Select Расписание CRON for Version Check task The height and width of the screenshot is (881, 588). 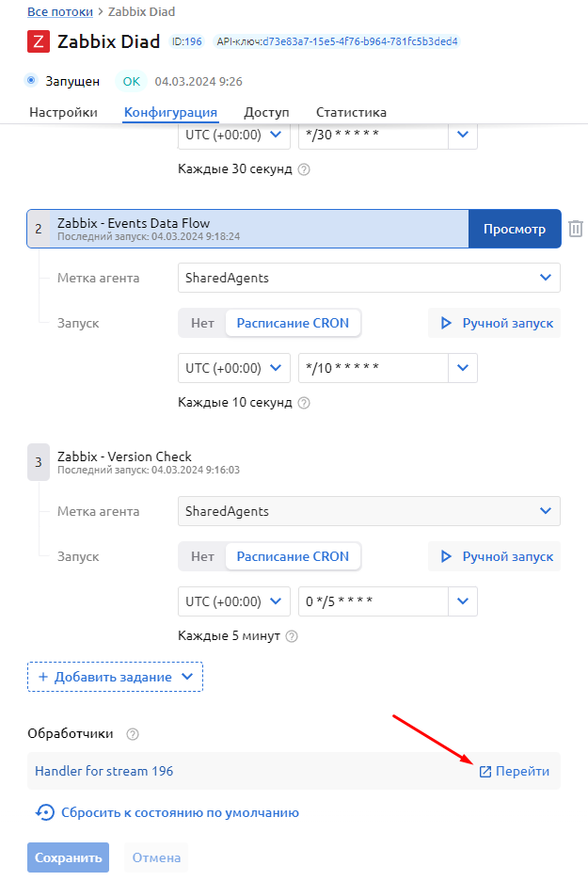[293, 556]
